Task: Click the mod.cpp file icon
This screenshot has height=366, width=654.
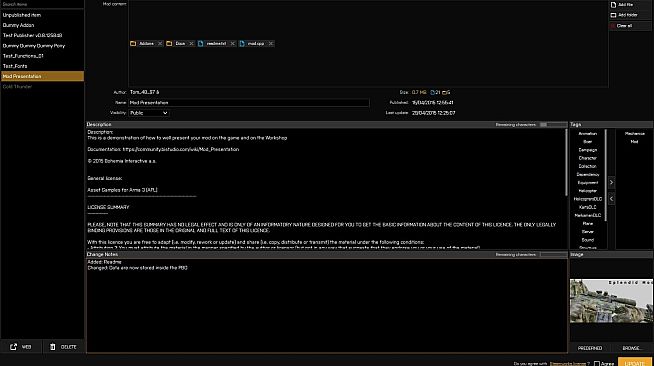Action: 242,43
